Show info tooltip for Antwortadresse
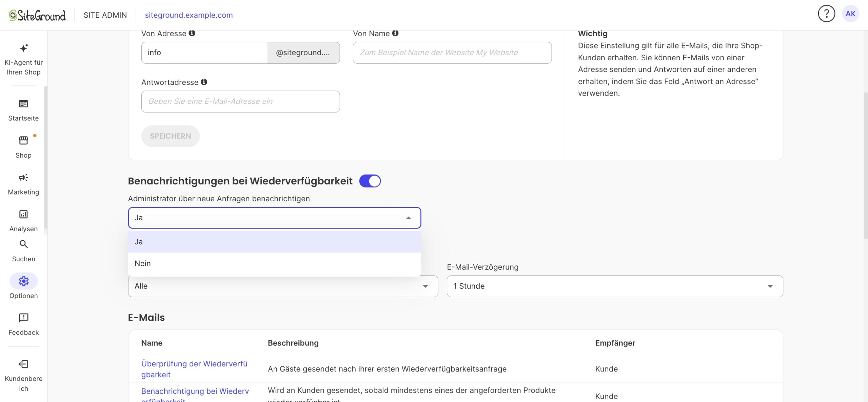The width and height of the screenshot is (868, 402). point(204,82)
